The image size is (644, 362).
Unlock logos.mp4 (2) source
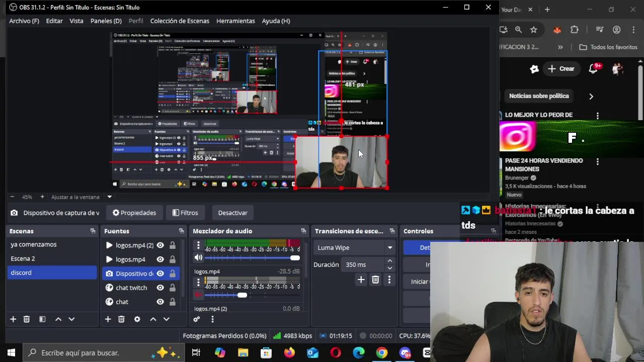[x=173, y=245]
